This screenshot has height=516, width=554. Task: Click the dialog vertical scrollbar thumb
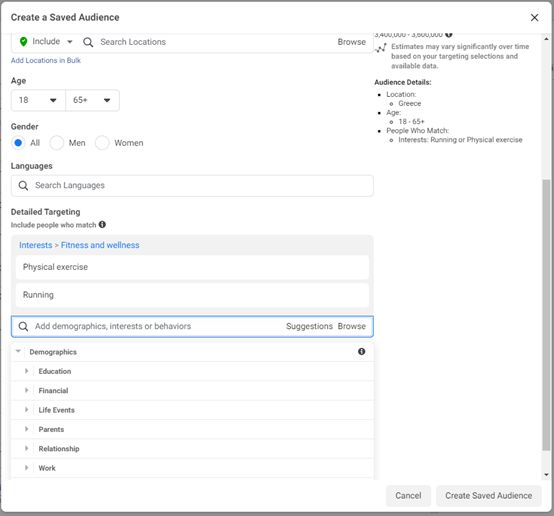pos(546,315)
